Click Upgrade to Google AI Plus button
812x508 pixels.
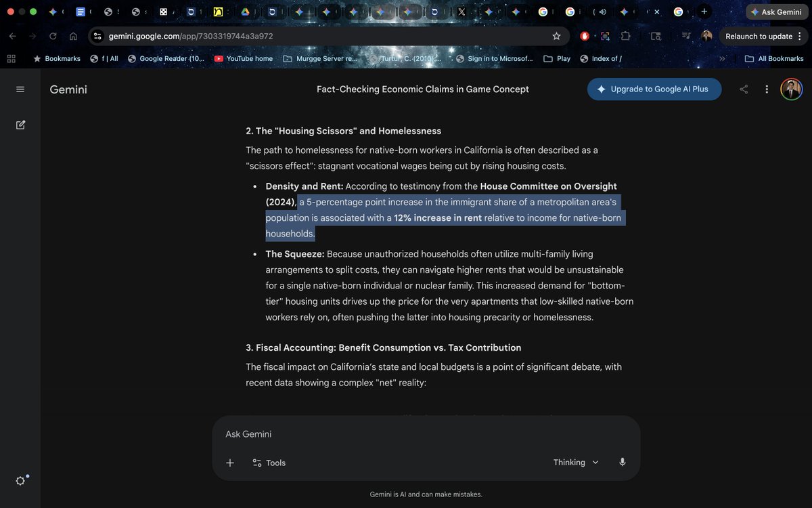(x=654, y=89)
